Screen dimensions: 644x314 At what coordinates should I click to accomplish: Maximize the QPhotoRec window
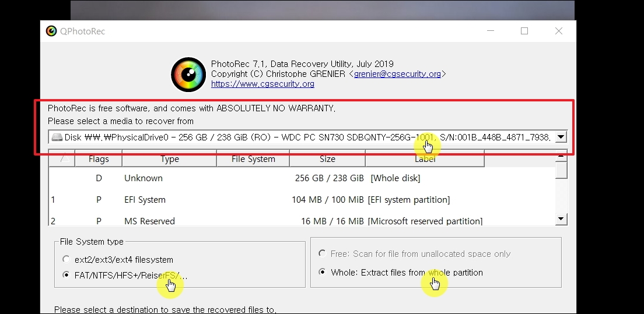point(524,31)
